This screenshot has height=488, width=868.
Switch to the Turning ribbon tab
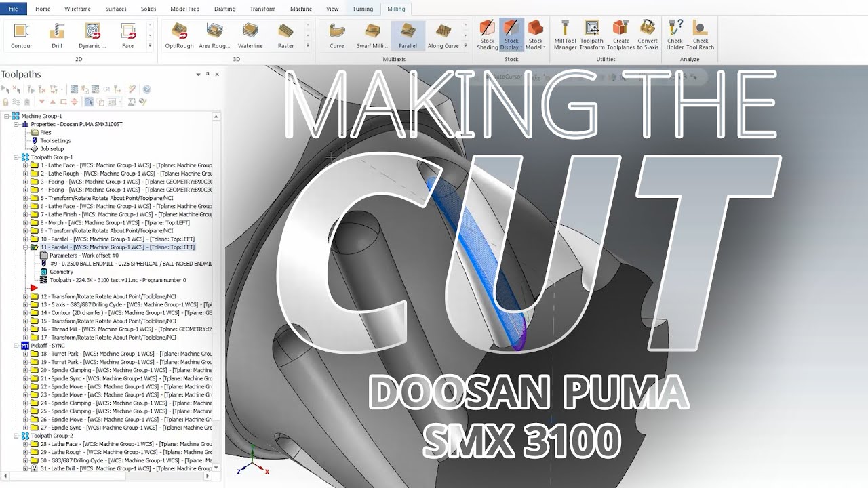click(363, 9)
